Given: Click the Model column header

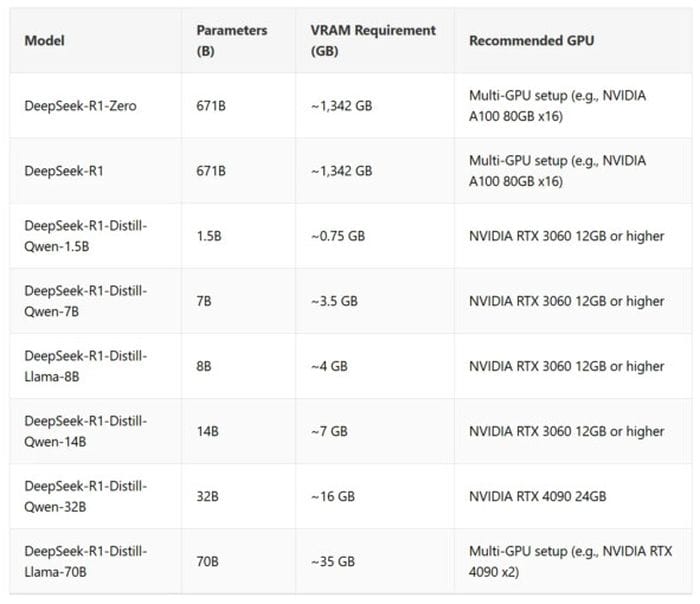Looking at the screenshot, I should [x=44, y=41].
